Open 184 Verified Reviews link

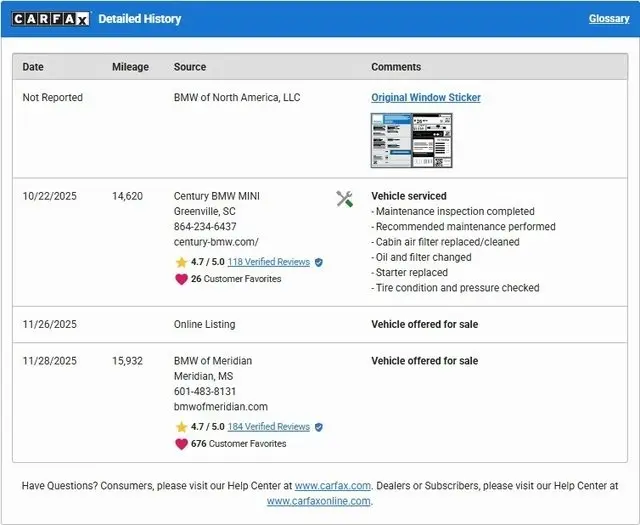pos(268,427)
